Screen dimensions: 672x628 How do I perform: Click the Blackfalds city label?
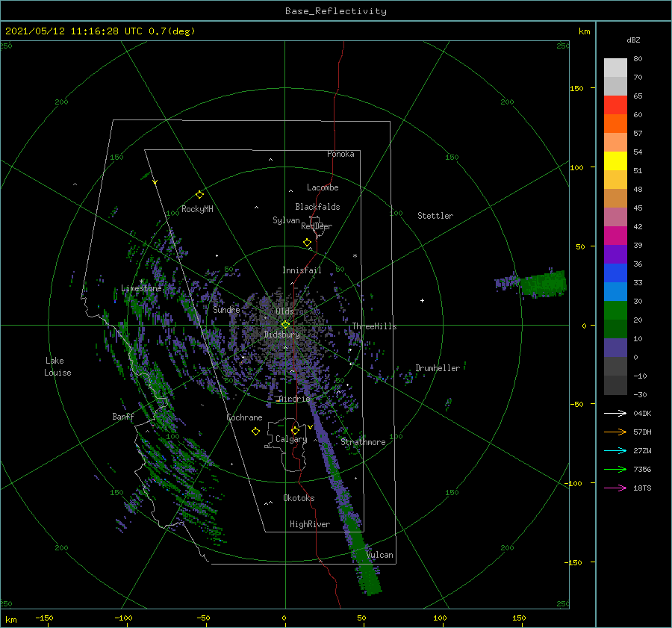click(x=317, y=207)
